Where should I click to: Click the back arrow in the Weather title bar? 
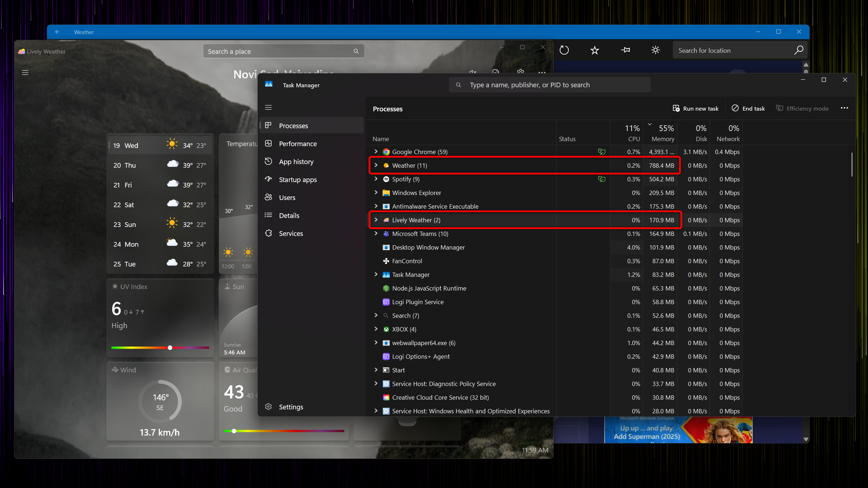(57, 32)
